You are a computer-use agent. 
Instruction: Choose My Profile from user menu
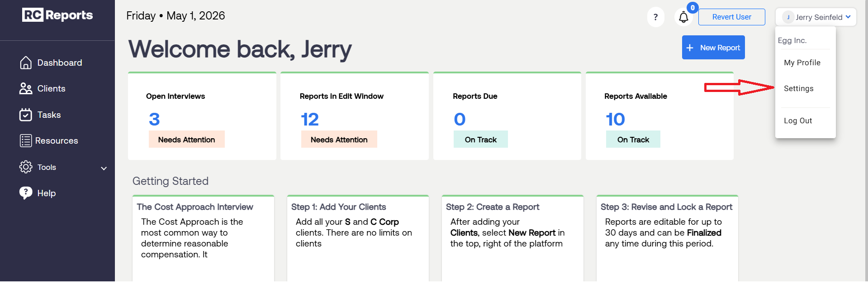tap(802, 63)
